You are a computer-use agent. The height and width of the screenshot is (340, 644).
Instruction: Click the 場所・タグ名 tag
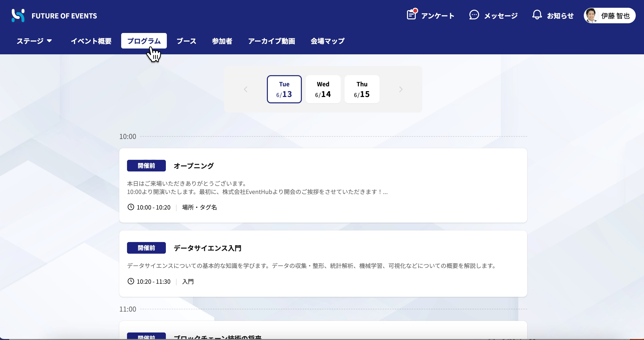click(200, 207)
